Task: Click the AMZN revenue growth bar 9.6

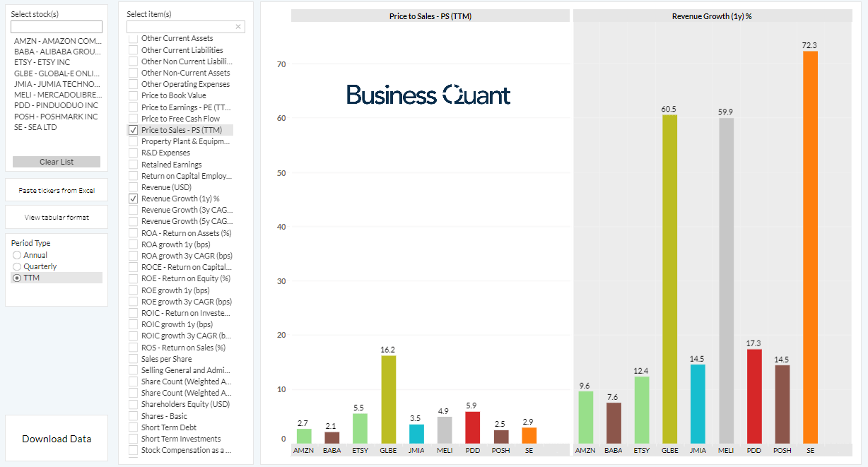Action: tap(585, 418)
